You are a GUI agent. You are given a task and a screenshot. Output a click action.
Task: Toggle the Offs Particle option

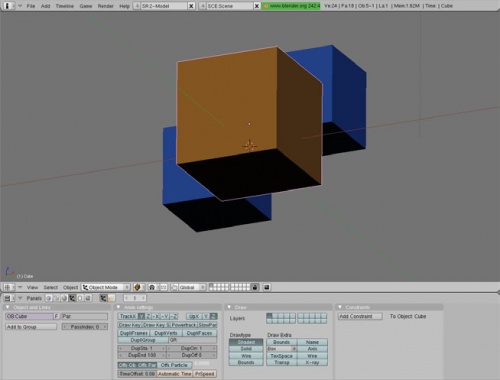174,365
